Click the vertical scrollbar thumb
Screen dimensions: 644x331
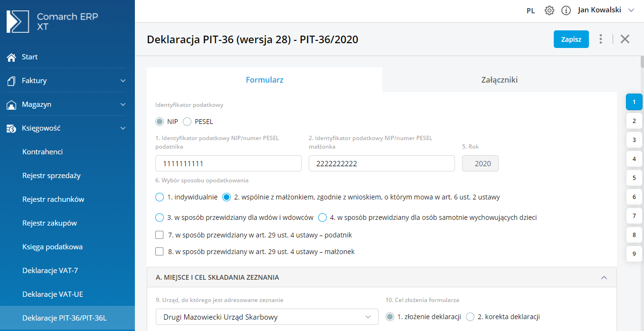click(x=642, y=62)
